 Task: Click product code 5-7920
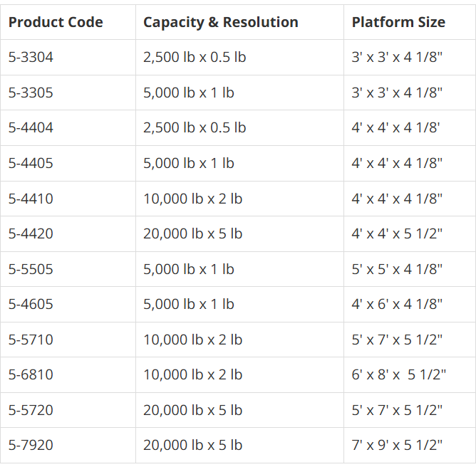(31, 445)
